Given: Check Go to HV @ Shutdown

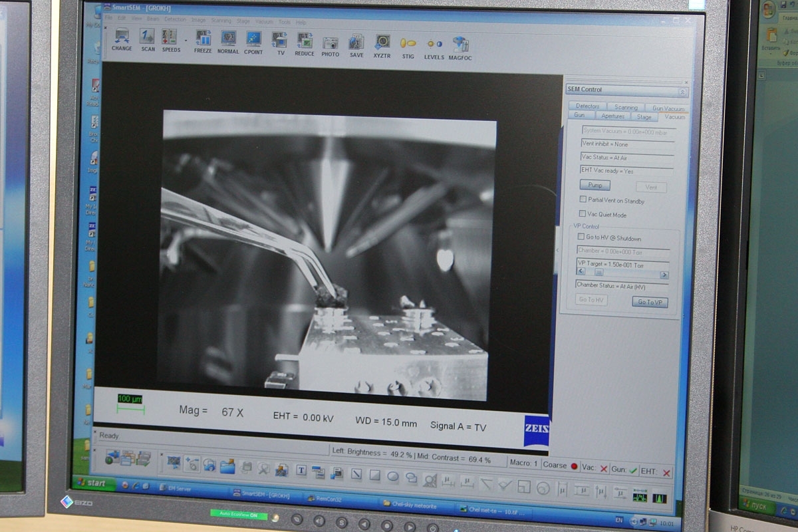Looking at the screenshot, I should [581, 237].
